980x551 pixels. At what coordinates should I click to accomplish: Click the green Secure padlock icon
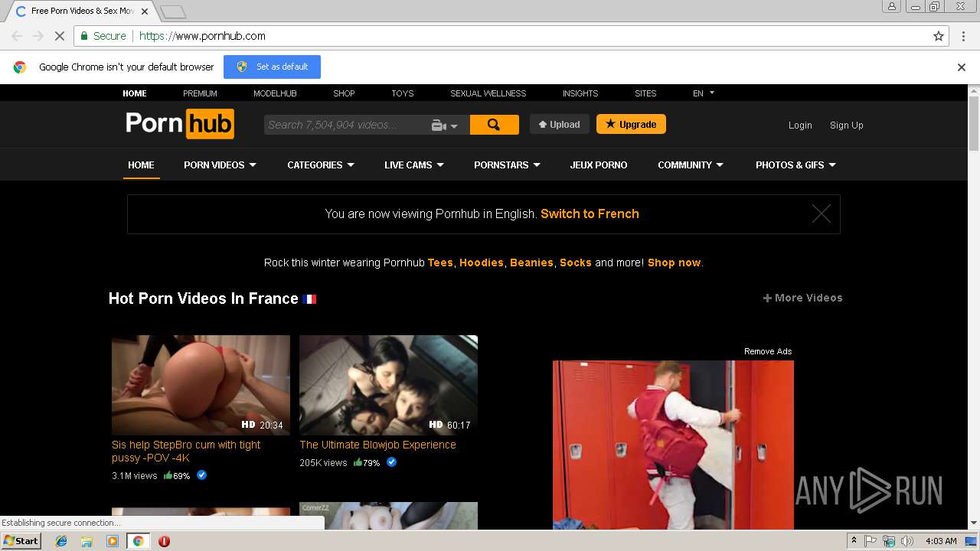[84, 36]
